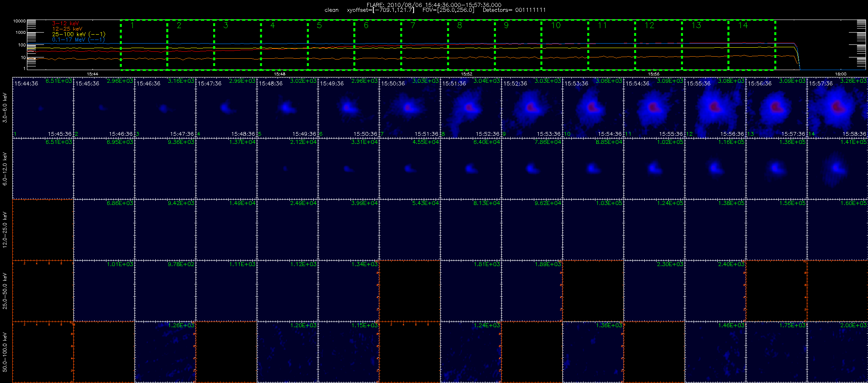Open the 25.0-50.0 keV image labeled 1.01E+03
Image resolution: width=868 pixels, height=383 pixels.
(104, 291)
